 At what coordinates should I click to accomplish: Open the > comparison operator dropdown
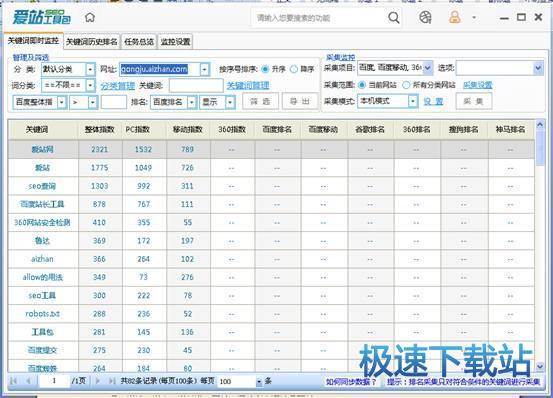click(92, 102)
